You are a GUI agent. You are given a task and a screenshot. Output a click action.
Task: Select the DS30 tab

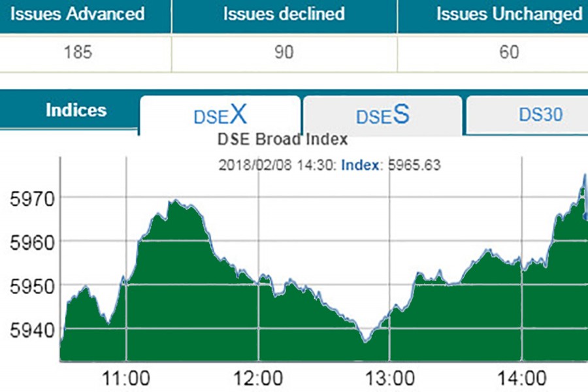[x=540, y=115]
